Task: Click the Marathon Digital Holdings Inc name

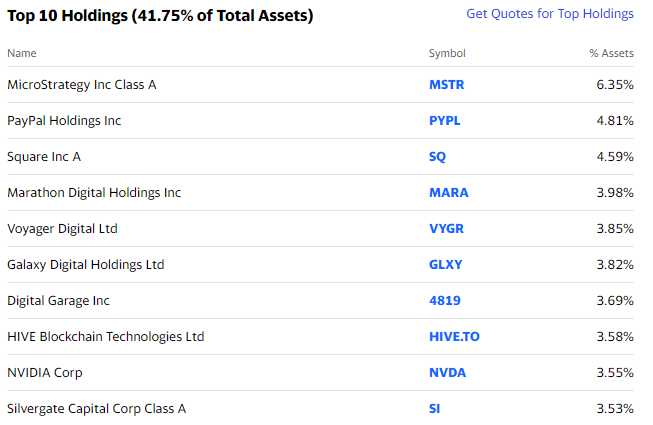Action: 94,193
